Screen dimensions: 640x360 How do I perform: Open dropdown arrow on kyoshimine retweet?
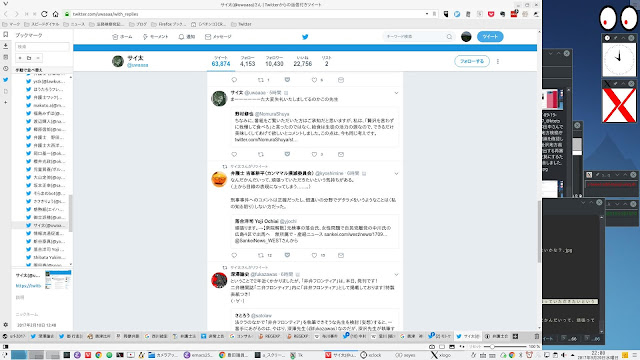point(396,173)
